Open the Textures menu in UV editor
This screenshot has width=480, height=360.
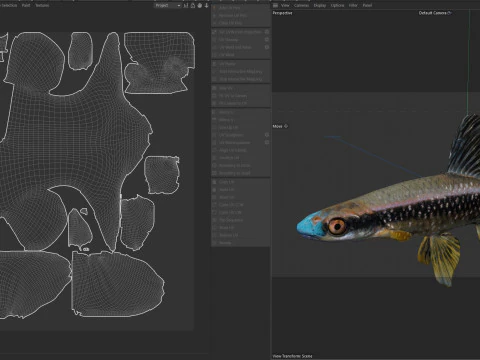pos(42,5)
